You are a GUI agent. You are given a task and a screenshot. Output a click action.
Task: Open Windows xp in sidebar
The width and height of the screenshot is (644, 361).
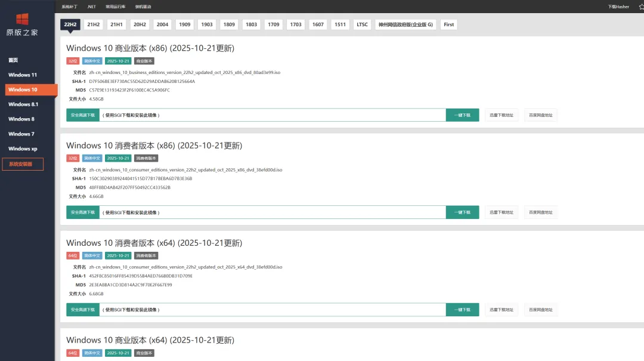click(x=23, y=149)
